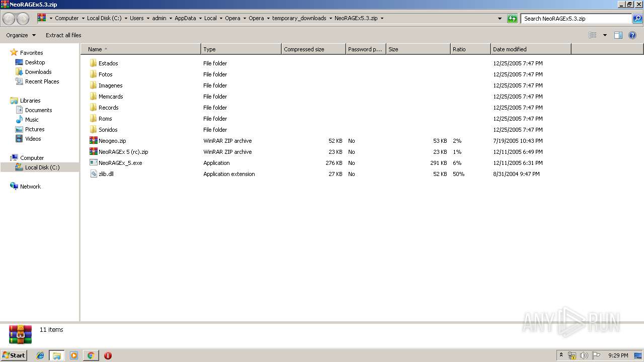
Task: Click the network tray icon
Action: tap(572, 355)
